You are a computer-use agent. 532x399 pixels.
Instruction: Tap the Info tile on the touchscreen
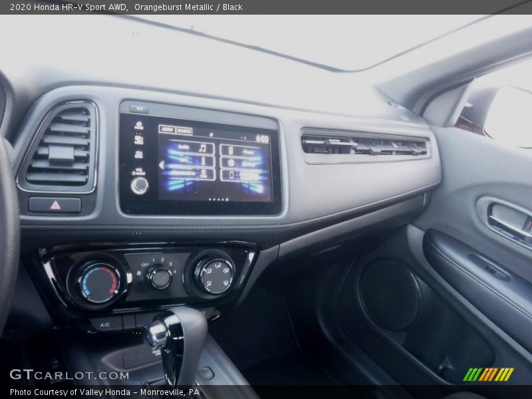coord(191,162)
